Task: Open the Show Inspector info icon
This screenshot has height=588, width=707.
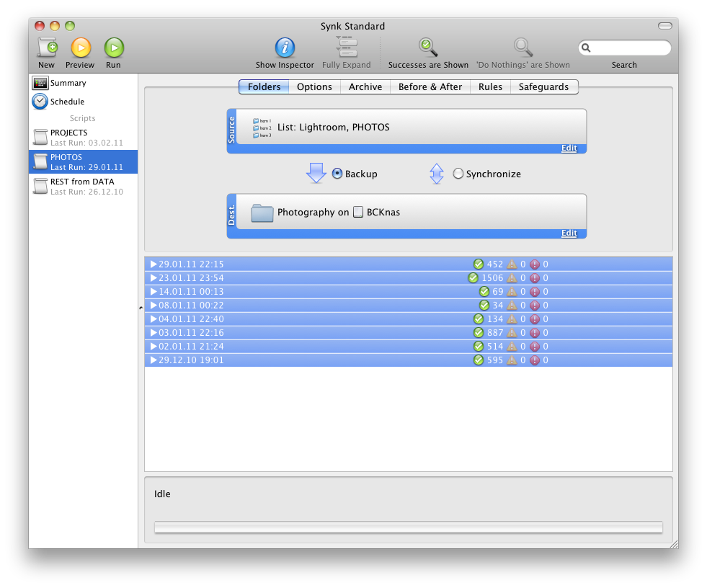Action: (285, 48)
